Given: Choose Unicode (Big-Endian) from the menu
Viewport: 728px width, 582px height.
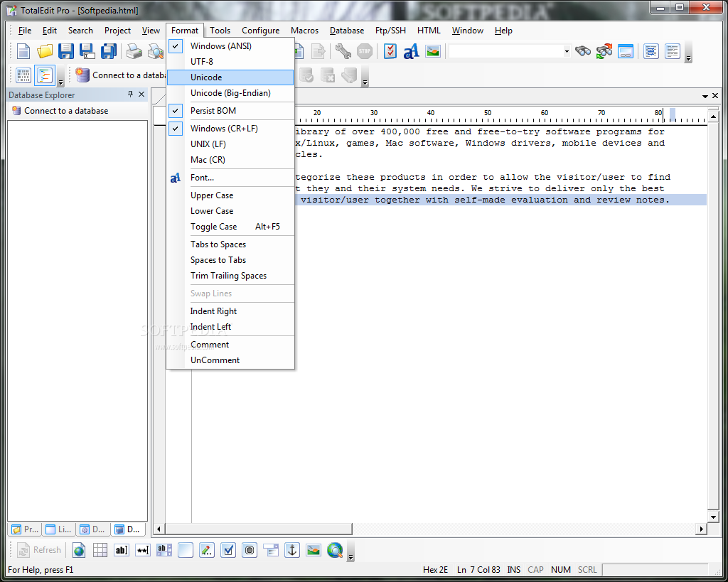Looking at the screenshot, I should click(x=230, y=93).
